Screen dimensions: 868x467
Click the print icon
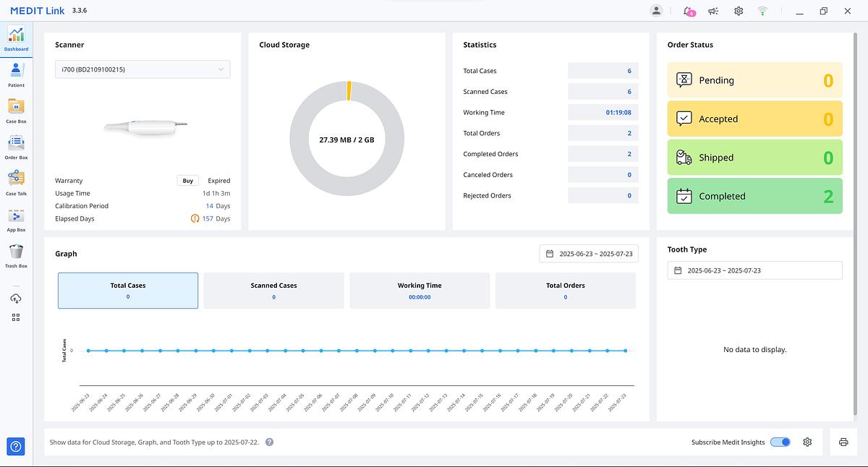(843, 442)
